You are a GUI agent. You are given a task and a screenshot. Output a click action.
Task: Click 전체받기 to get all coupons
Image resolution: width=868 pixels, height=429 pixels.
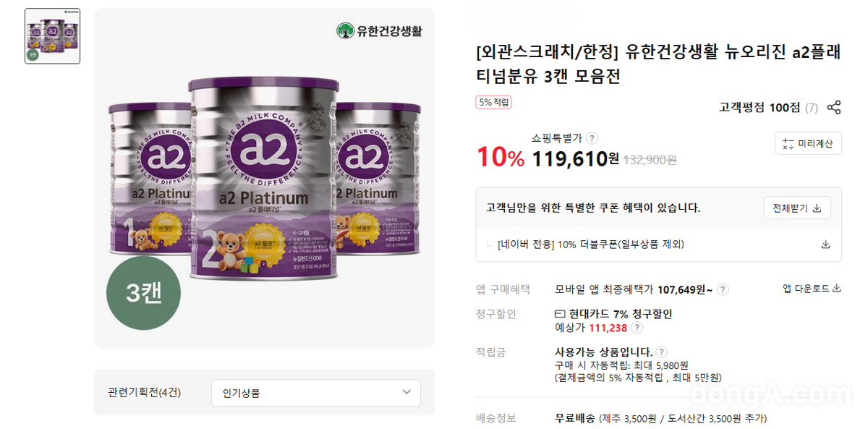tap(797, 208)
